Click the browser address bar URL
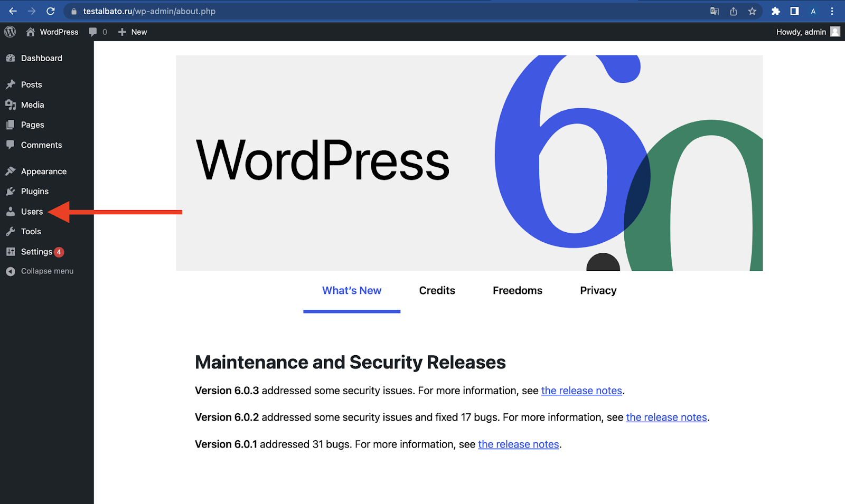This screenshot has width=845, height=504. coord(149,11)
